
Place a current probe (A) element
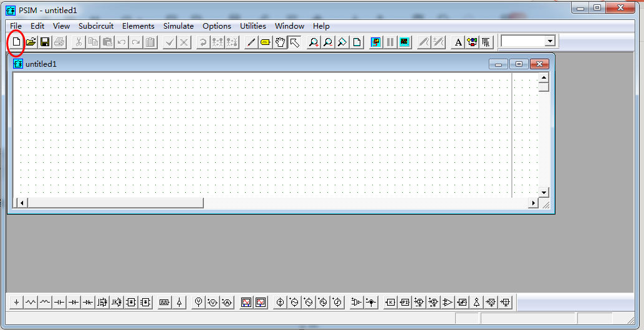(227, 303)
